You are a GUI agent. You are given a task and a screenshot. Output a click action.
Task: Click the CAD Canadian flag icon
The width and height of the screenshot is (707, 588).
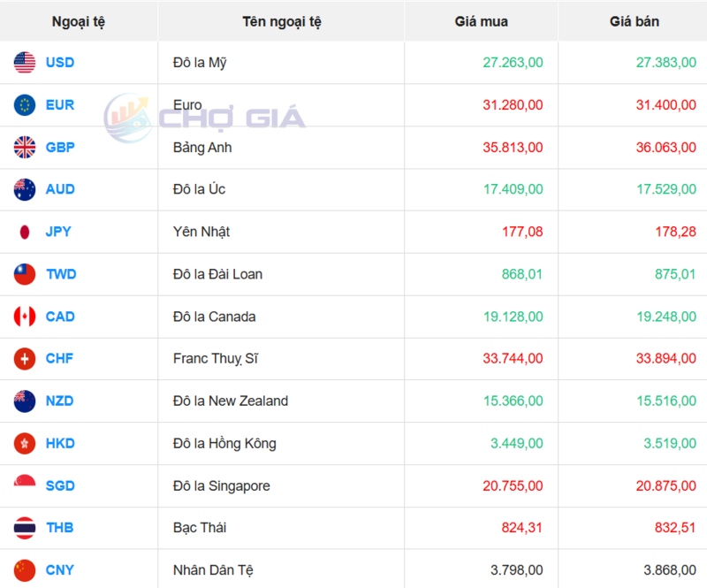(x=24, y=317)
